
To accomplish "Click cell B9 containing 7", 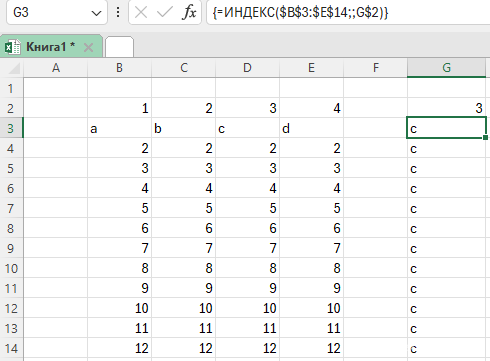I will [119, 248].
